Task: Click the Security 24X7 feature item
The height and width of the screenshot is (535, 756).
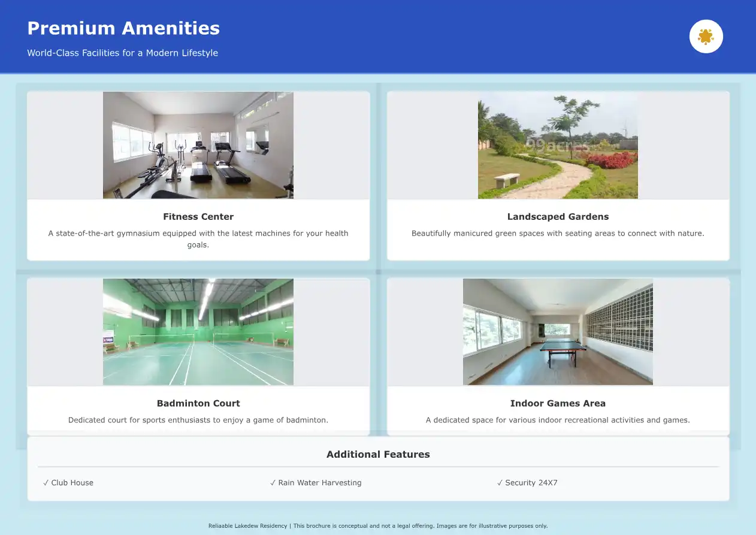Action: tap(527, 483)
